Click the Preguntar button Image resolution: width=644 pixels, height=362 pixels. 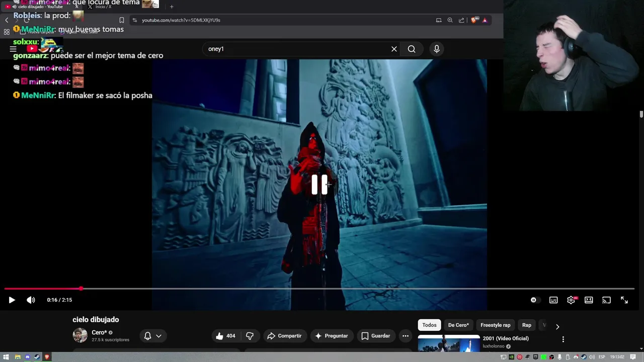coord(332,336)
